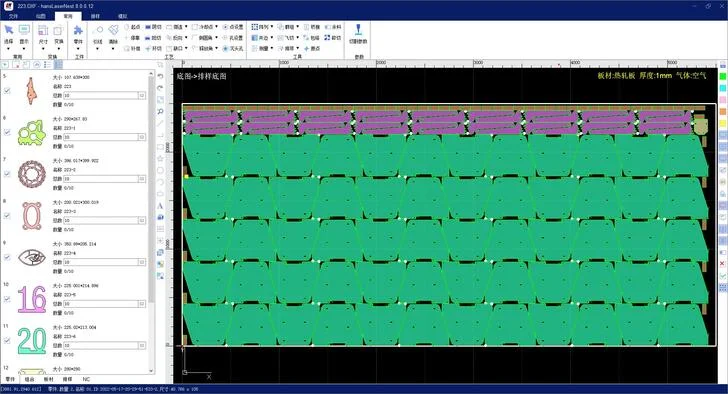Click the 变换 transform tool icon

tap(58, 31)
